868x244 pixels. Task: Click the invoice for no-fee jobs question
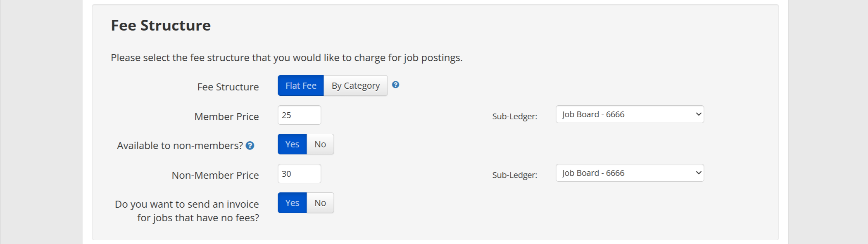coord(187,211)
